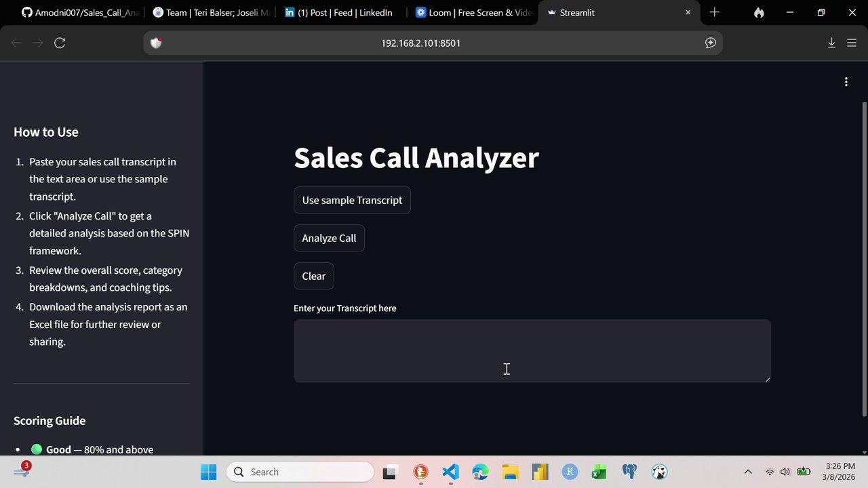The width and height of the screenshot is (868, 488).
Task: Open DuckDuckGo browser in taskbar
Action: [420, 472]
